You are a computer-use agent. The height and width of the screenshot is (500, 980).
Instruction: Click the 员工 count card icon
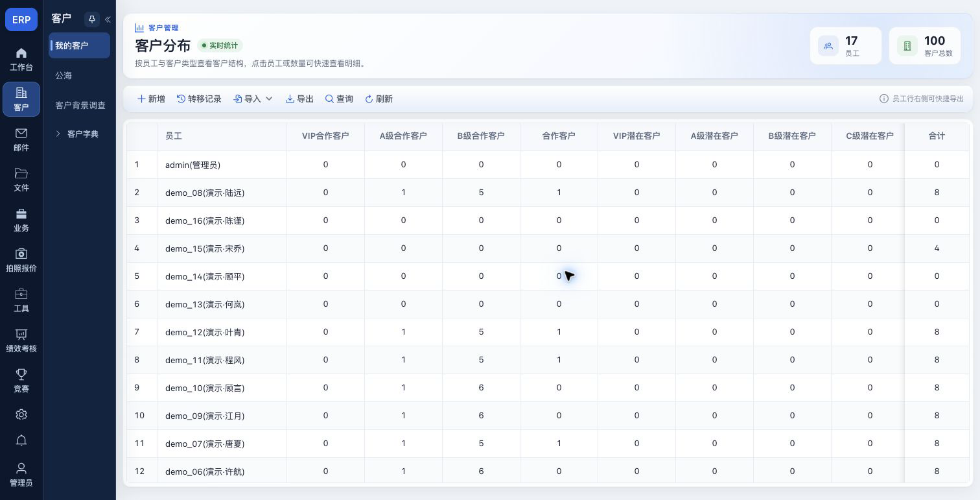pos(828,46)
